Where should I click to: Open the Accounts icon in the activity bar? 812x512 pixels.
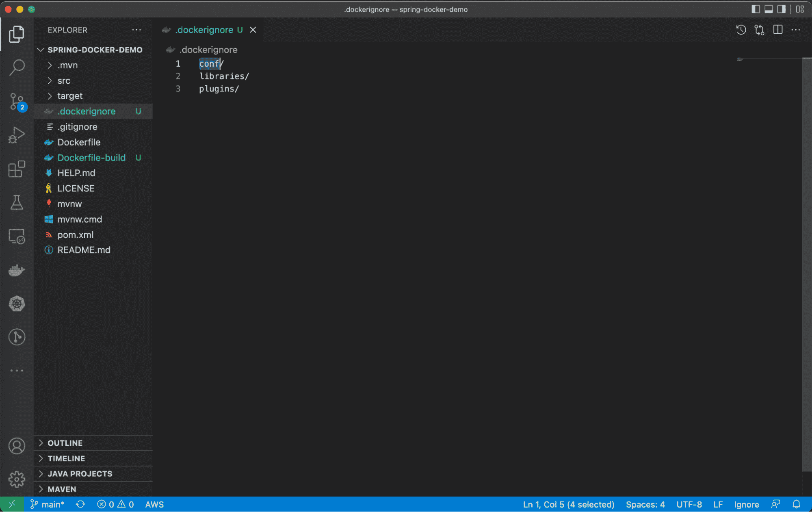(x=17, y=445)
